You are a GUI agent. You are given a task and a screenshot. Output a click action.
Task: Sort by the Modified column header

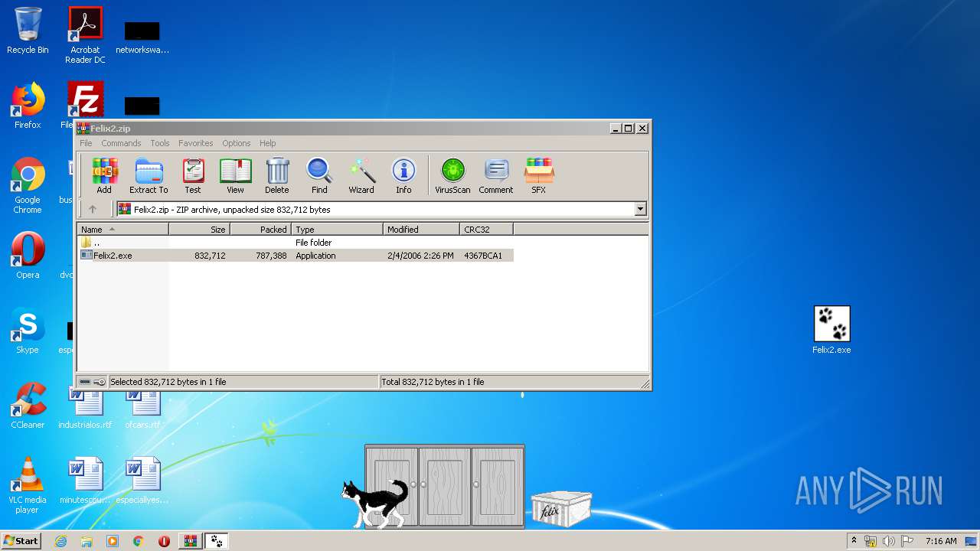pyautogui.click(x=422, y=230)
